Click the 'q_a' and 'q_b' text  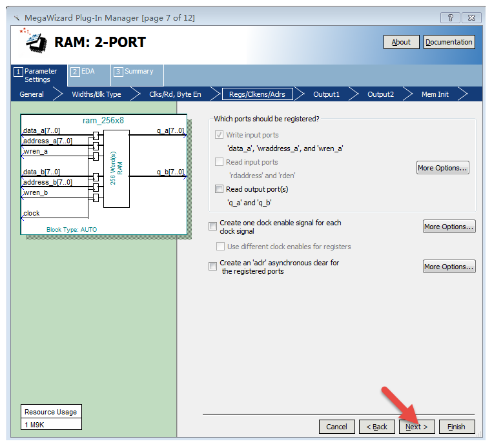coord(249,203)
